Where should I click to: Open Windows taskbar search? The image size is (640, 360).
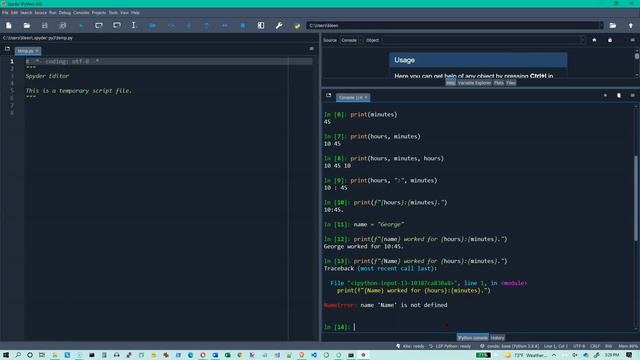coord(18,355)
